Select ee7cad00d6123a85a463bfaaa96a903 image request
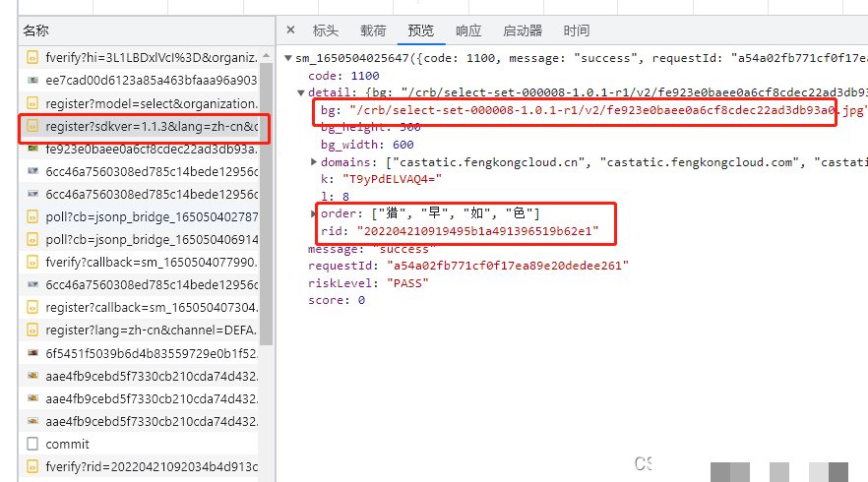The width and height of the screenshot is (868, 482). tap(139, 81)
